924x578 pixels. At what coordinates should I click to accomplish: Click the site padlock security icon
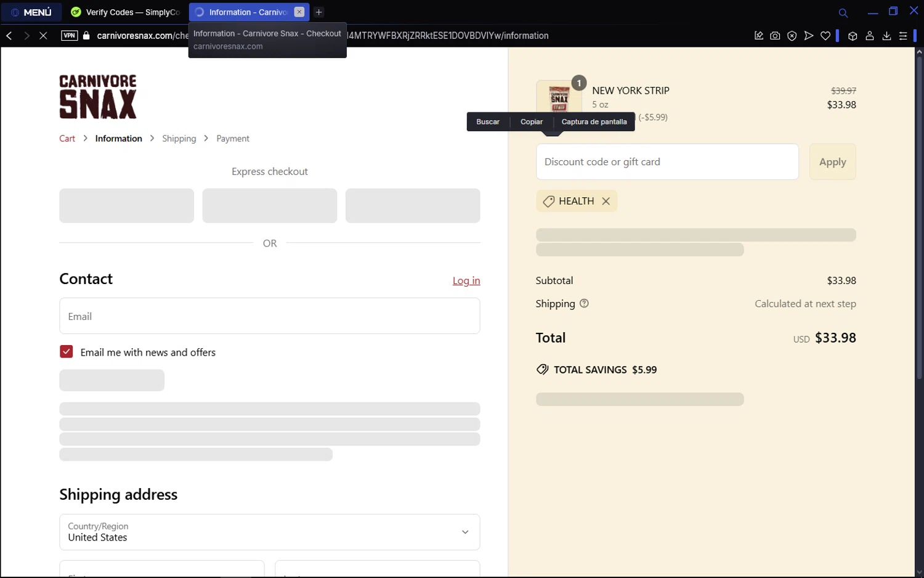point(86,36)
